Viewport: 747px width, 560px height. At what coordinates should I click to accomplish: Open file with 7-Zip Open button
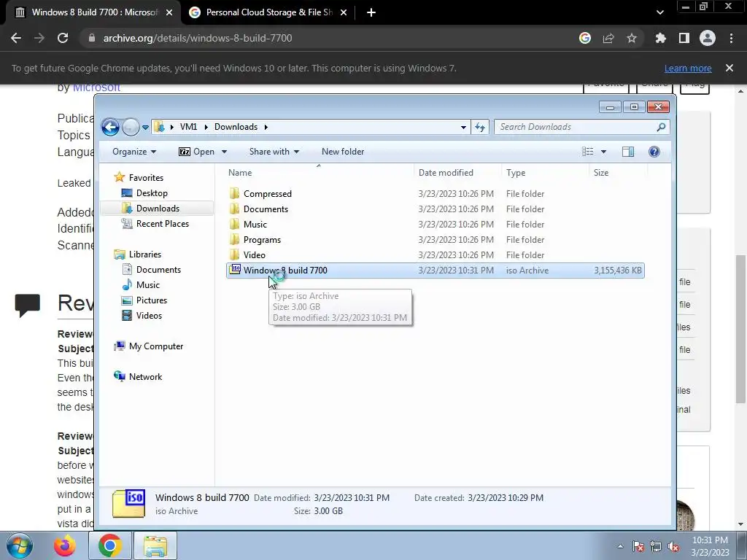tap(197, 152)
